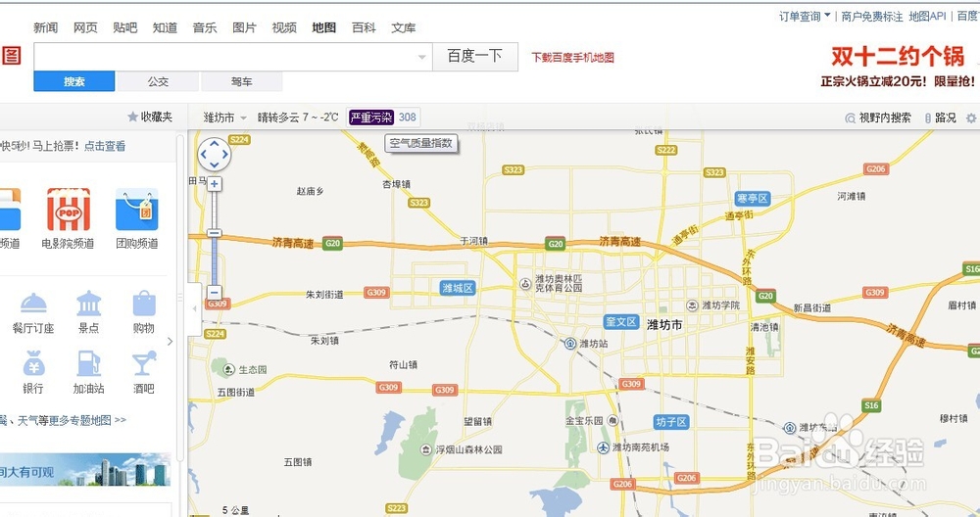This screenshot has width=980, height=517.
Task: Click the 潍坊南苑机场 airport marker
Action: click(x=603, y=447)
